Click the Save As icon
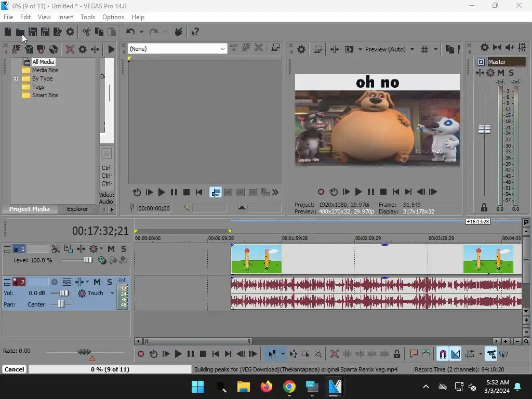 pos(45,32)
